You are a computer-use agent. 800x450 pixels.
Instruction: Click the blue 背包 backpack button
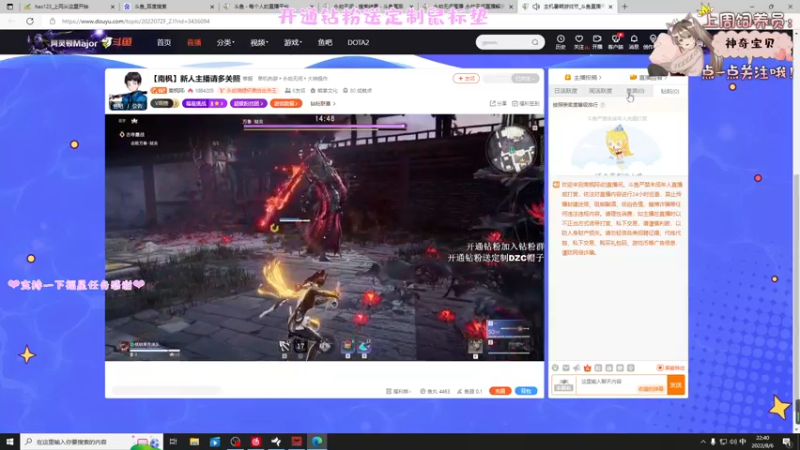click(x=526, y=391)
